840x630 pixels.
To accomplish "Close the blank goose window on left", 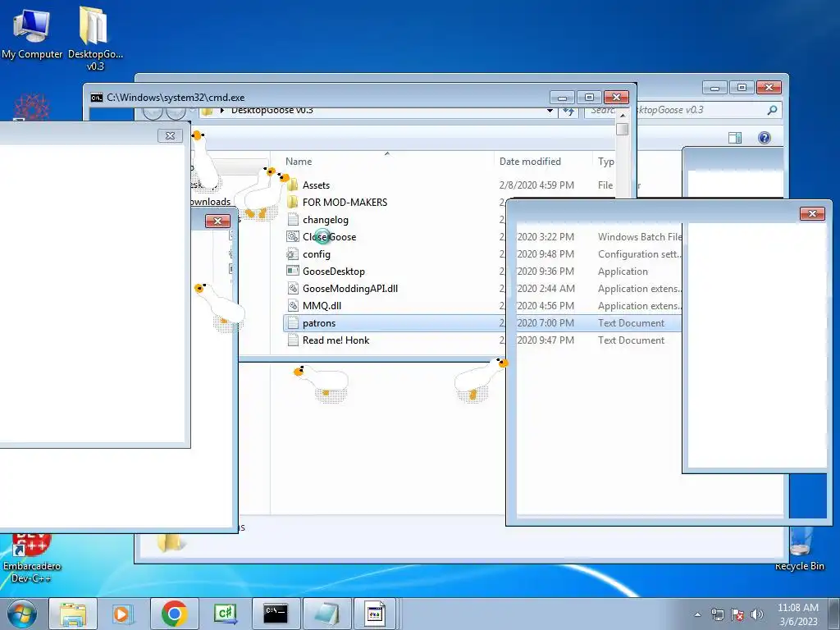I will click(x=170, y=136).
